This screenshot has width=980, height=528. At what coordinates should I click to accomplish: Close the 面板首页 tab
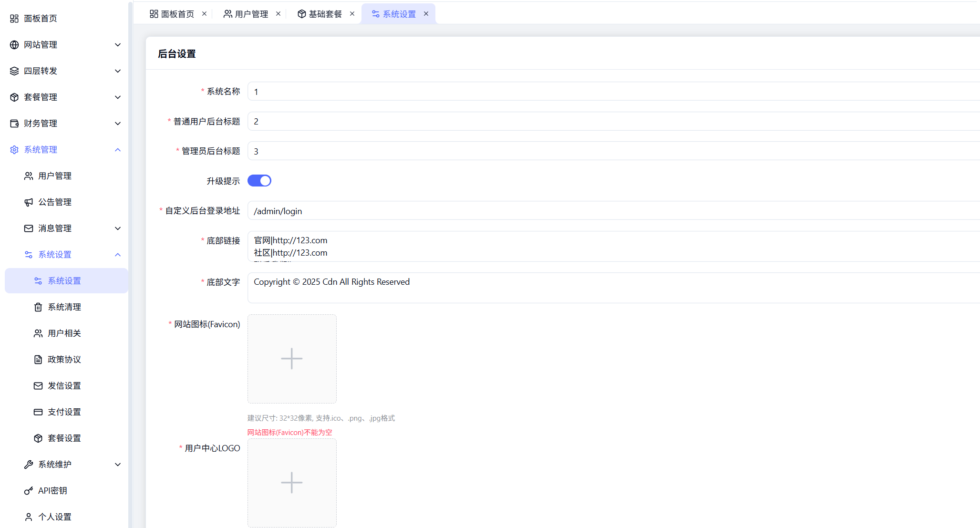click(x=204, y=14)
